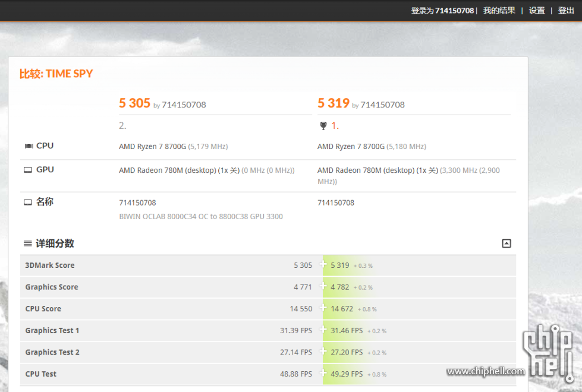The height and width of the screenshot is (392, 582).
Task: Click AMD Ryzen 7 8700G (5,180 MHz) text
Action: click(x=372, y=147)
